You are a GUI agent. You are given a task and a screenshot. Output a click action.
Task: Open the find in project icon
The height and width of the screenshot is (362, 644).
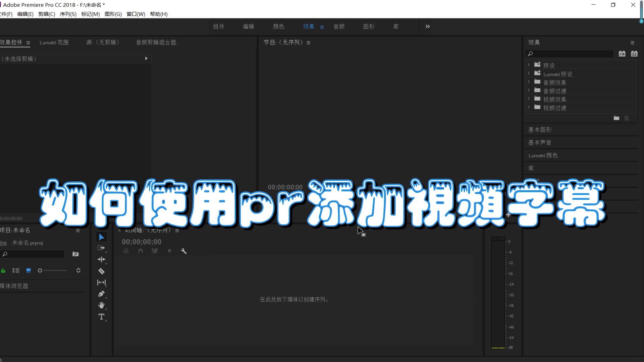[x=75, y=254]
